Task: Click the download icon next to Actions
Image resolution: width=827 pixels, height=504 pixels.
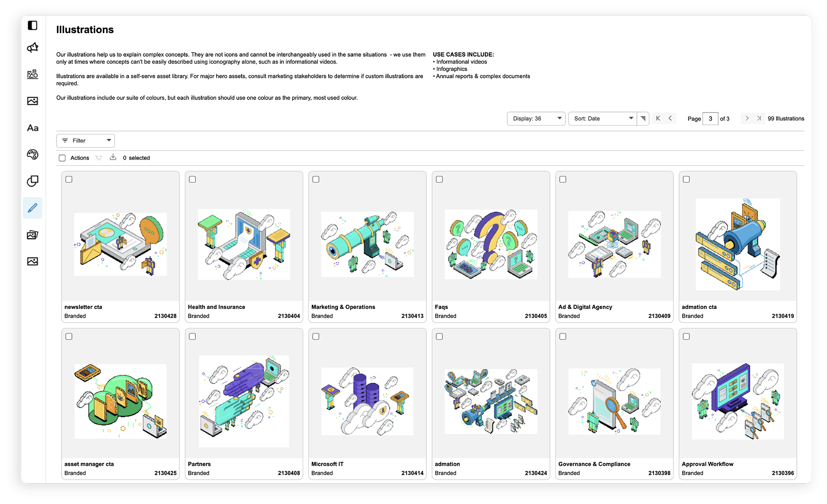Action: pos(113,157)
